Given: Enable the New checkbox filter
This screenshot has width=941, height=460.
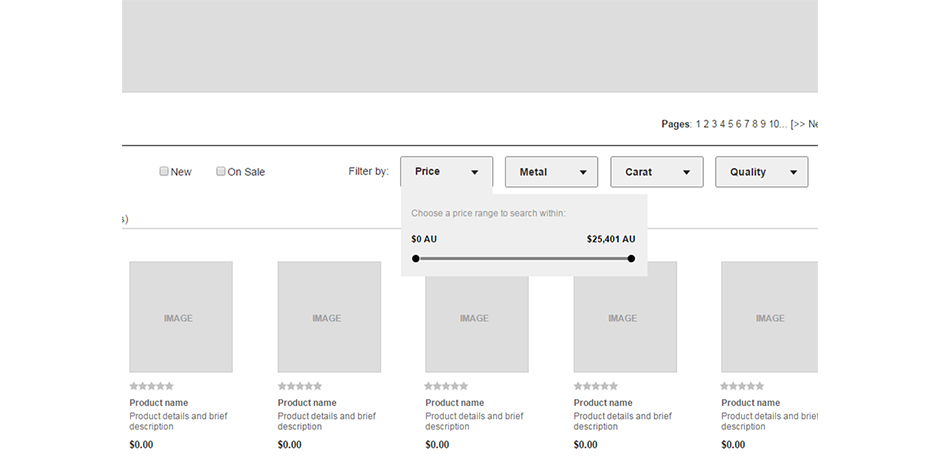Looking at the screenshot, I should pos(164,171).
